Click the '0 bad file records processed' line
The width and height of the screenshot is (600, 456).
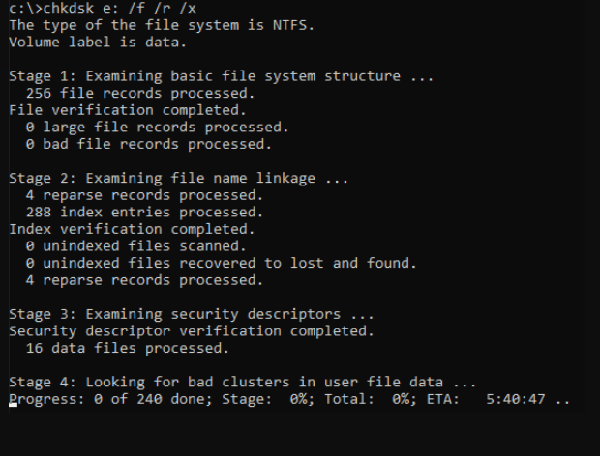pos(149,144)
